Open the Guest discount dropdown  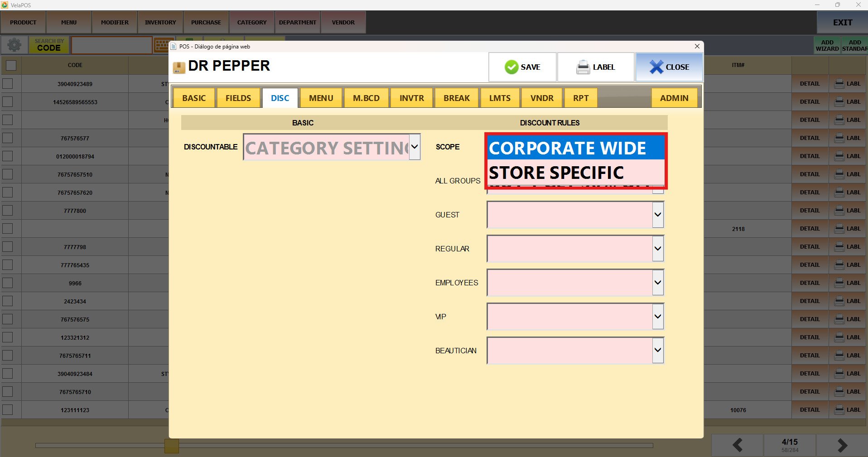(657, 215)
